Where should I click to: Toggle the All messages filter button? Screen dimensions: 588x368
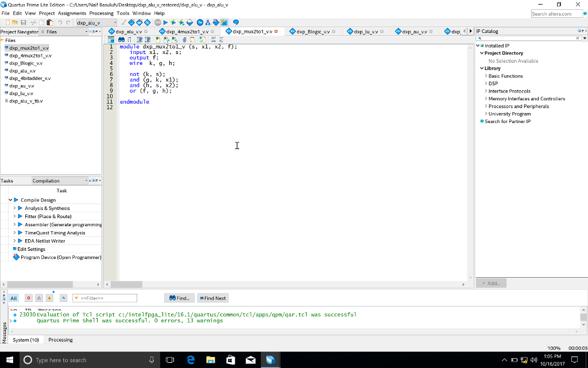click(x=14, y=298)
